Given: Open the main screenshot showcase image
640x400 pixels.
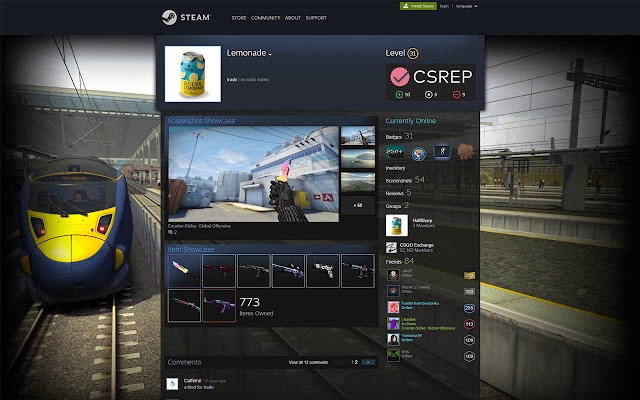Looking at the screenshot, I should tap(253, 174).
